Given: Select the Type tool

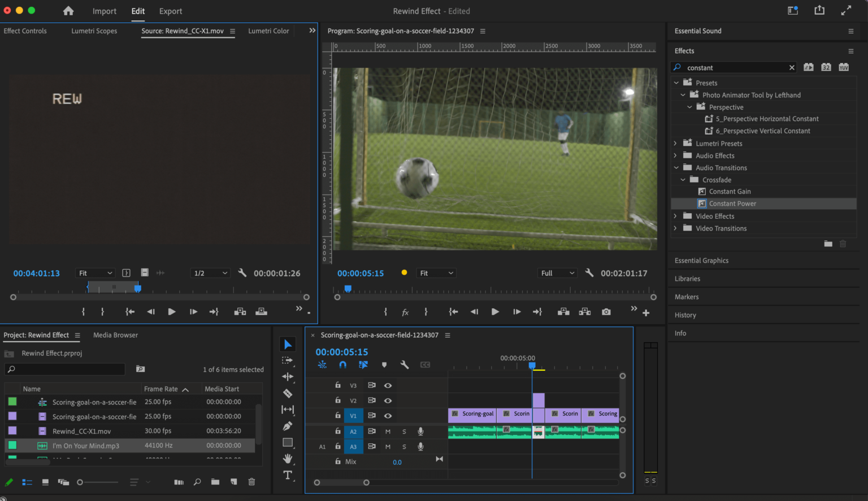Looking at the screenshot, I should [x=288, y=475].
